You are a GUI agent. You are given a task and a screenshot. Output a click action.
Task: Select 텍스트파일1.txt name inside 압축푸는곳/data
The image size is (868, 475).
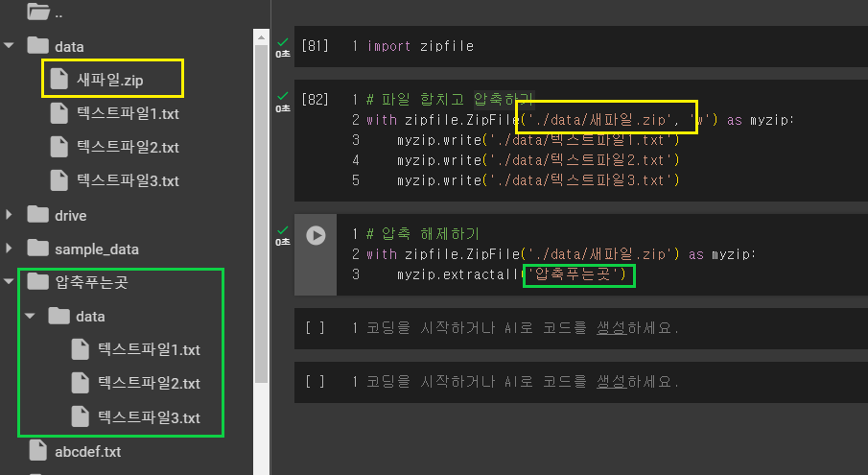pyautogui.click(x=149, y=350)
